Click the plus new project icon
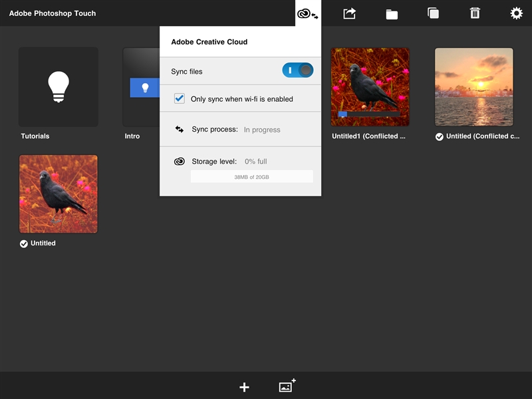532x399 pixels. coord(244,387)
